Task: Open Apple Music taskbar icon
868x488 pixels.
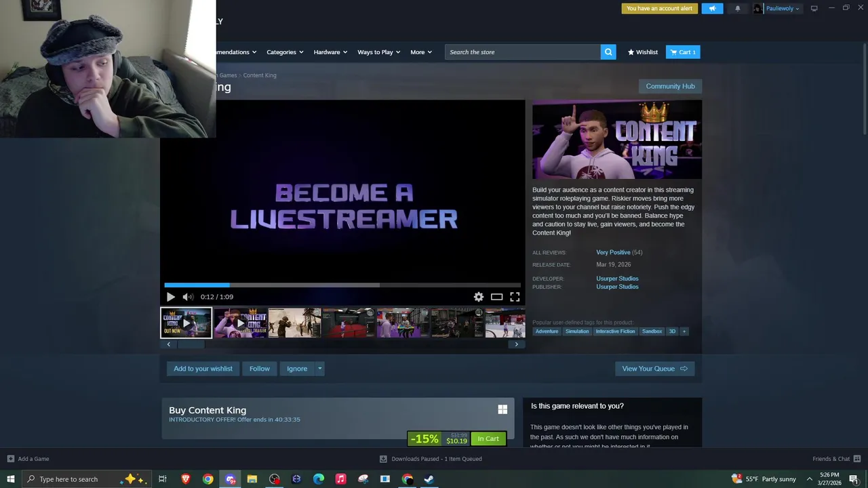Action: click(340, 479)
